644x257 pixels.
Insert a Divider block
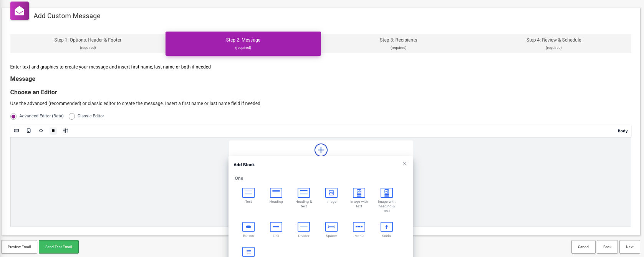click(304, 230)
